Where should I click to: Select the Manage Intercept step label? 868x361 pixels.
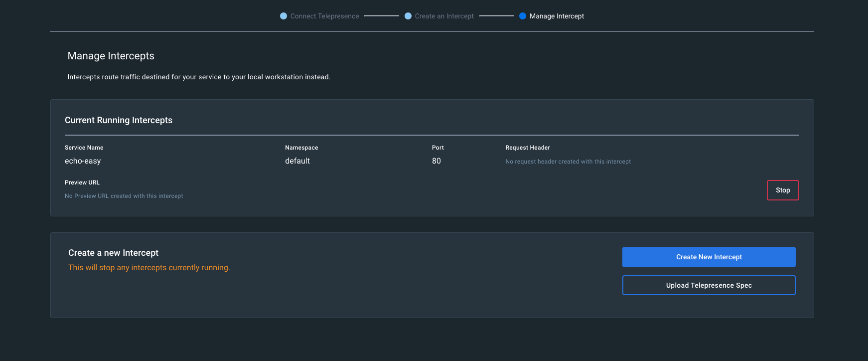(x=557, y=16)
